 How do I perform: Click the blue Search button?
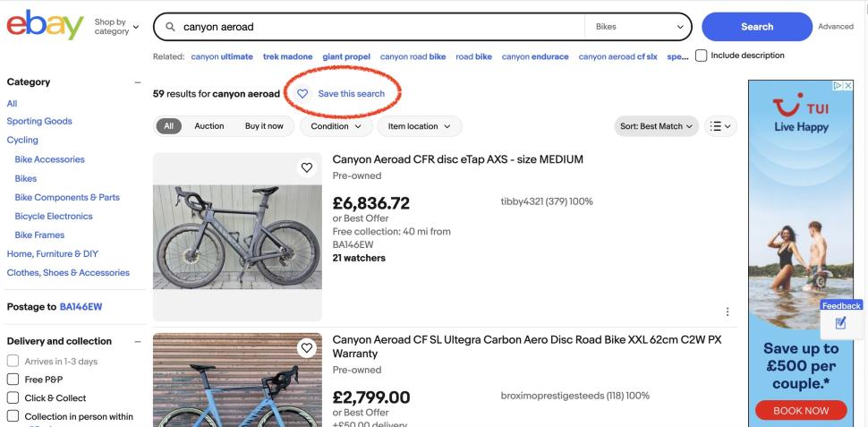(x=757, y=27)
